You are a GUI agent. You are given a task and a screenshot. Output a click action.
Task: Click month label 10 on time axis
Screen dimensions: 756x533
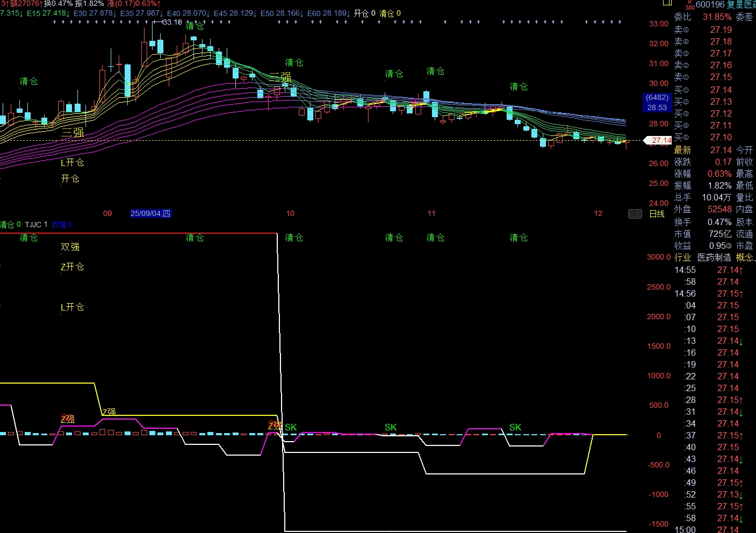click(x=290, y=213)
